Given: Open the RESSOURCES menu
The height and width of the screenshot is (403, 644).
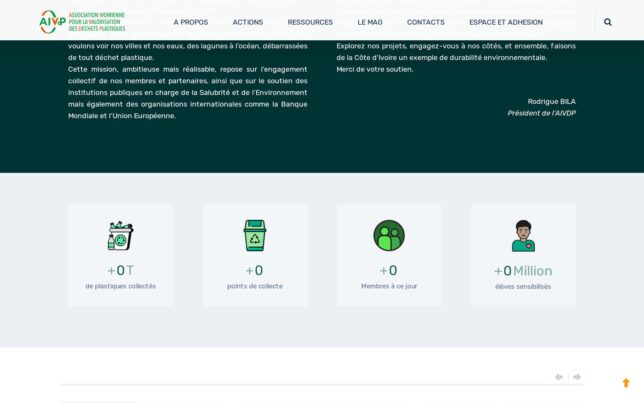Looking at the screenshot, I should click(310, 22).
